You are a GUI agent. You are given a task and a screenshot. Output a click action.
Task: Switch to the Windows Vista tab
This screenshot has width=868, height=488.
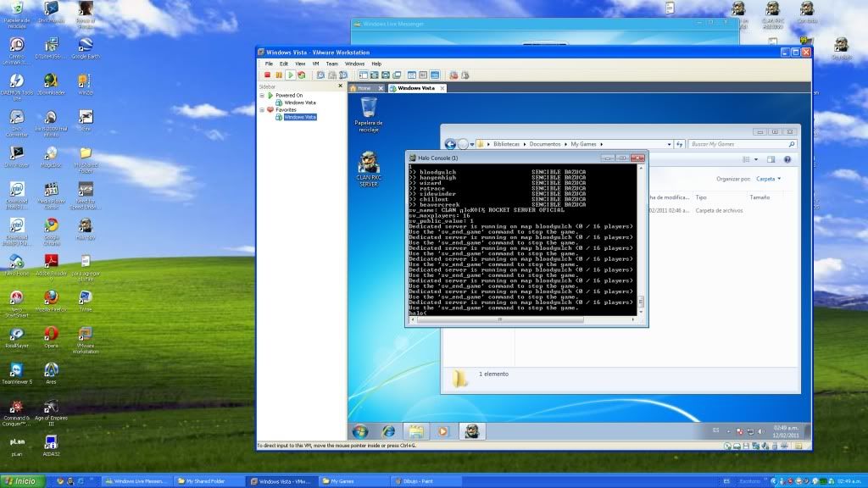tap(415, 88)
